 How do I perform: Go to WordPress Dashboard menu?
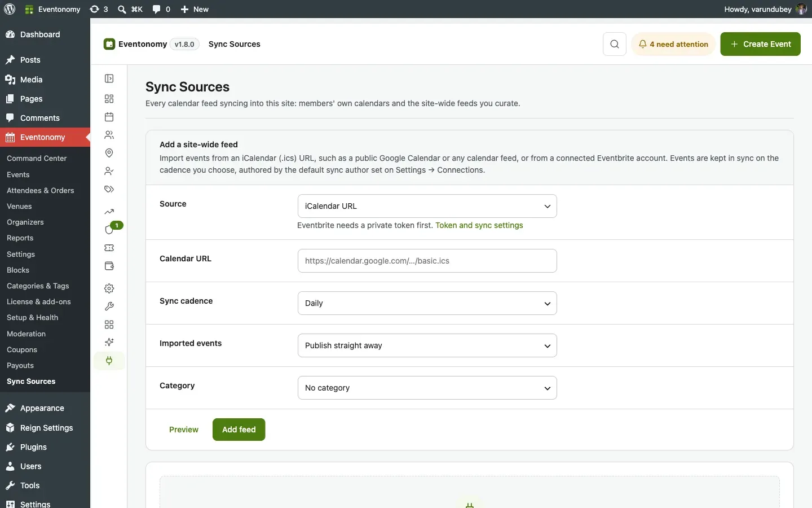coord(45,34)
